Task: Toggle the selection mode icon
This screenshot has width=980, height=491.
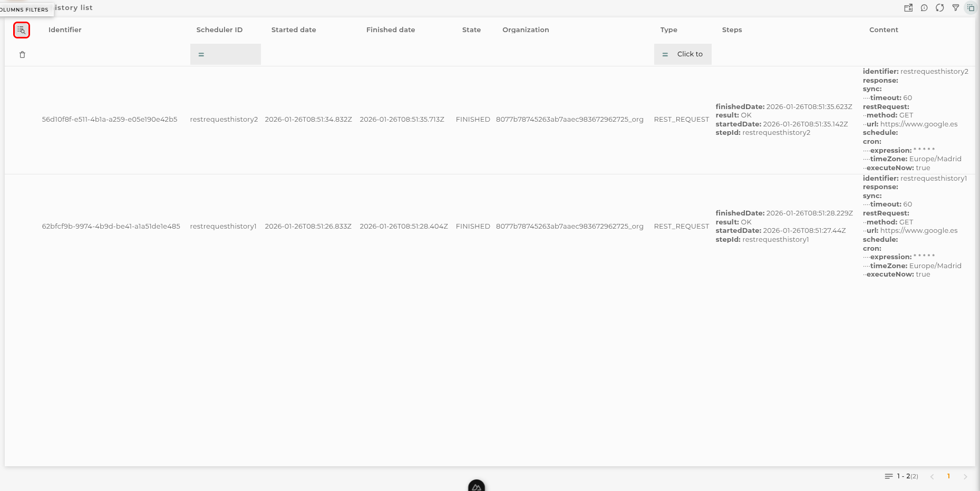Action: (971, 8)
